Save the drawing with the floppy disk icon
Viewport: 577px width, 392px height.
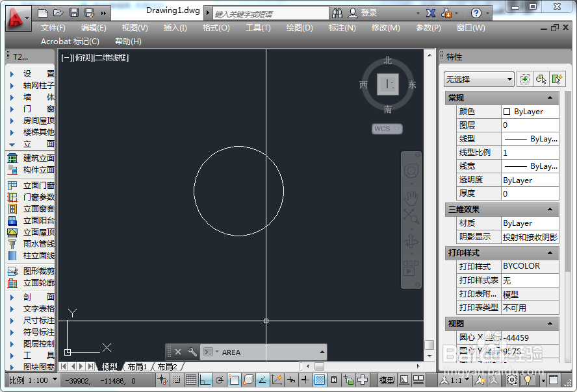pyautogui.click(x=74, y=13)
